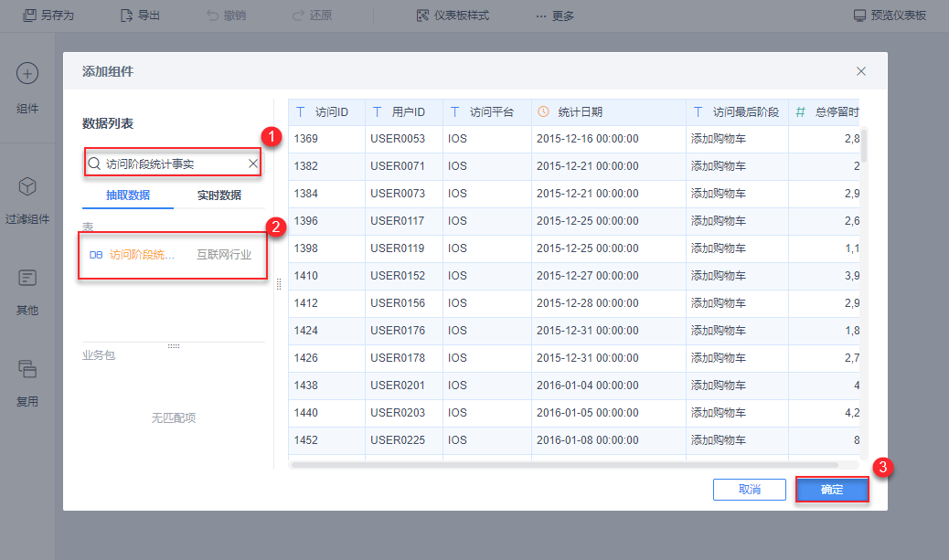Screen dimensions: 949x560
Task: Click the T text type icon of 访问平台
Action: pyautogui.click(x=454, y=111)
